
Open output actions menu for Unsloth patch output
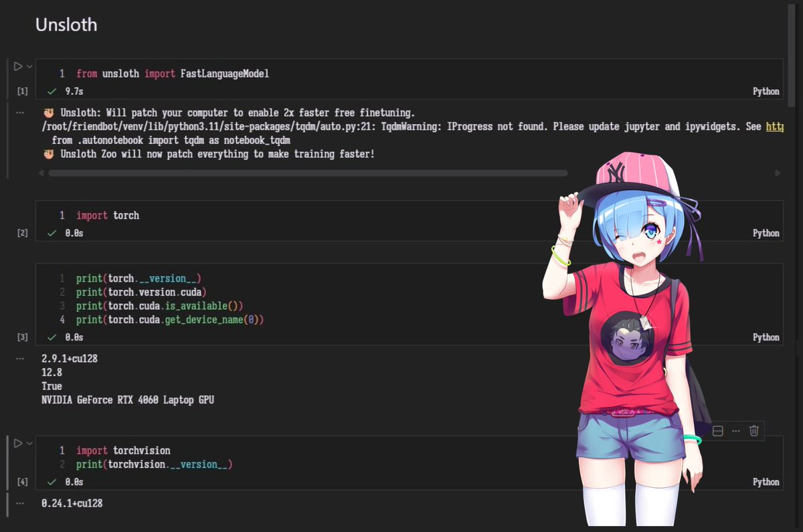(x=19, y=112)
